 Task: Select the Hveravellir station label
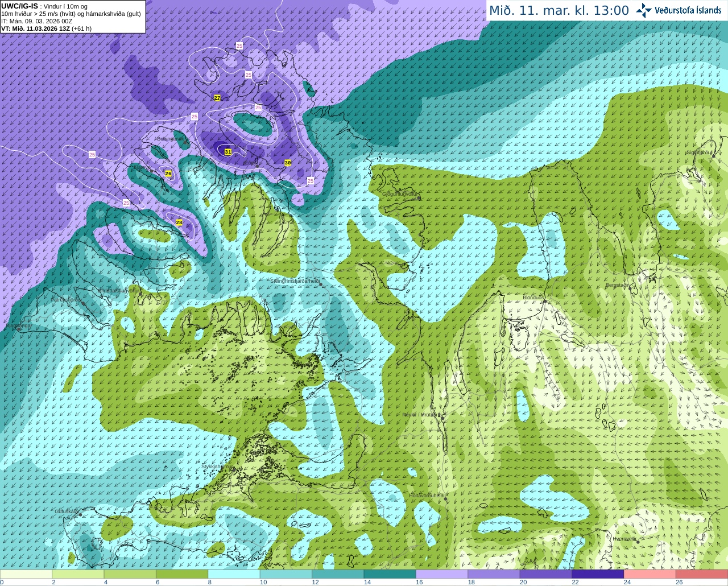tap(625, 538)
